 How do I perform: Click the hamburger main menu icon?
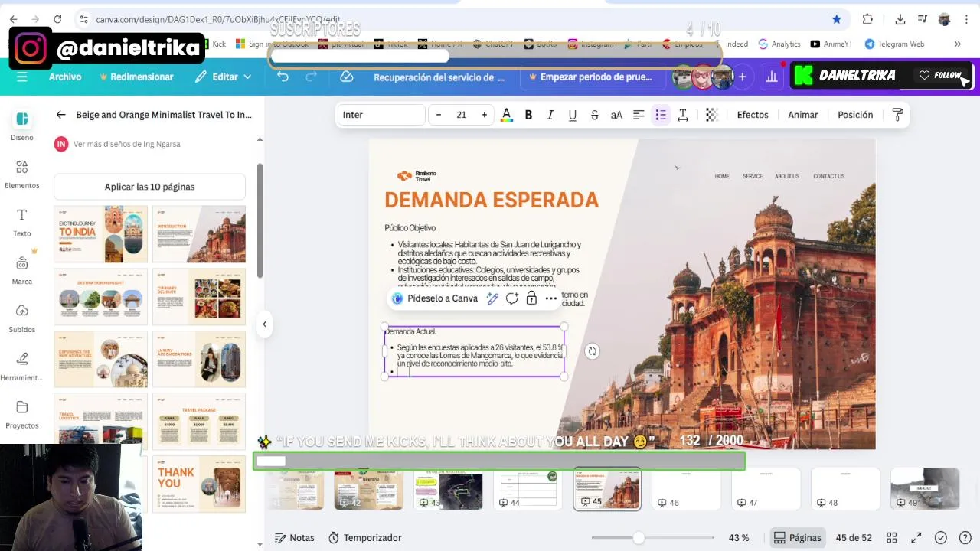click(x=21, y=77)
